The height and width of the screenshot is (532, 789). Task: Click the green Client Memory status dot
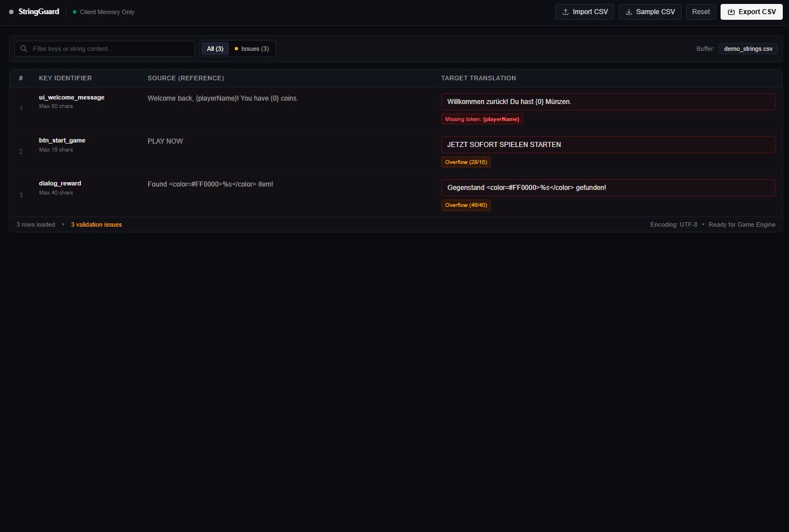(75, 12)
